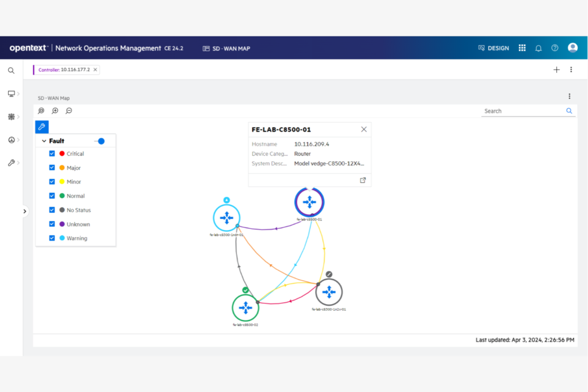Image resolution: width=588 pixels, height=392 pixels.
Task: Click the SD-WAN Map widget title
Action: coord(54,98)
